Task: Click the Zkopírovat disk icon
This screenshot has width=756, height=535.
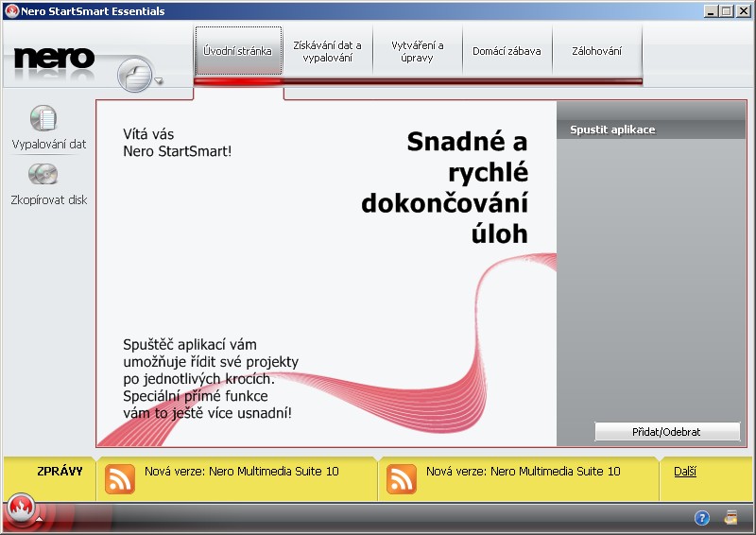Action: pyautogui.click(x=43, y=174)
